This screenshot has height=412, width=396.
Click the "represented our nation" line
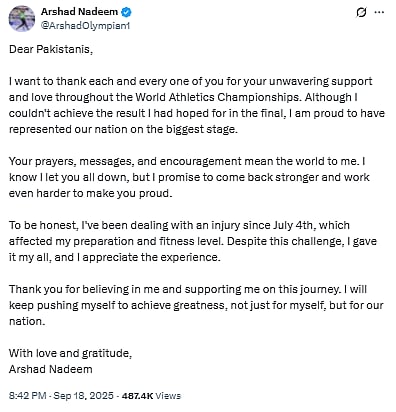123,129
